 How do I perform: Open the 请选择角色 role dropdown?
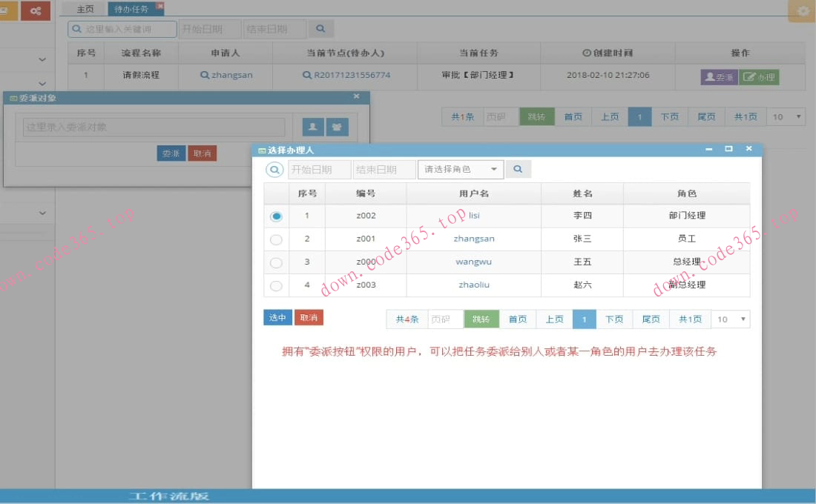(x=461, y=169)
